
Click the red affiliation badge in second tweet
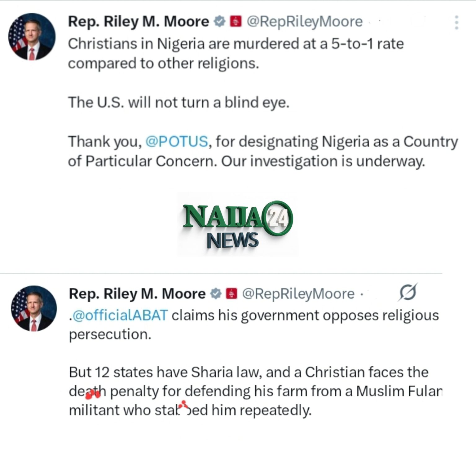(231, 293)
